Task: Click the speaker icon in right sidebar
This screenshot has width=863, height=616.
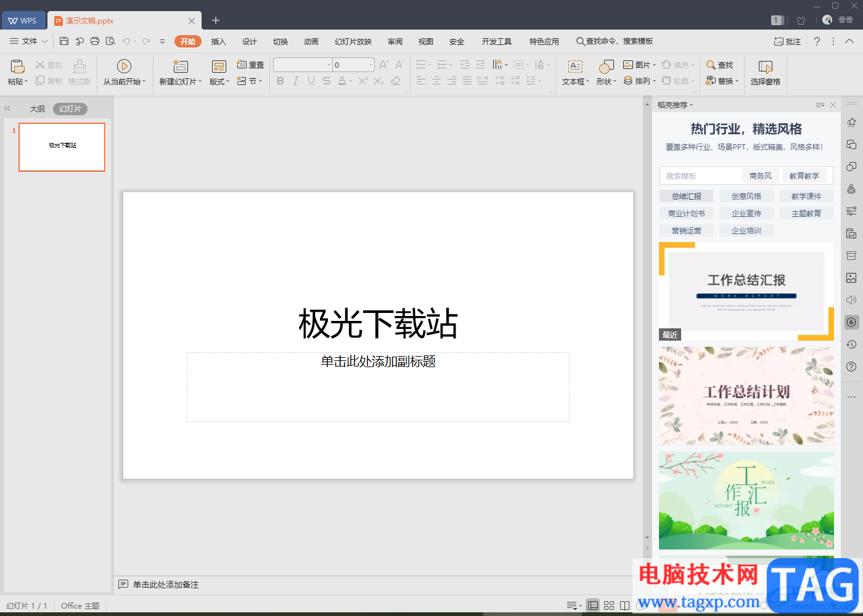Action: pos(851,300)
